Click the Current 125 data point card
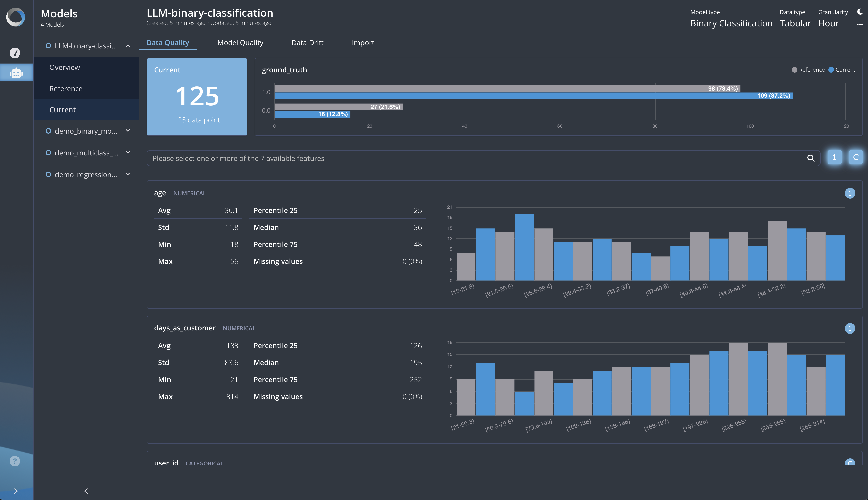 pos(197,97)
